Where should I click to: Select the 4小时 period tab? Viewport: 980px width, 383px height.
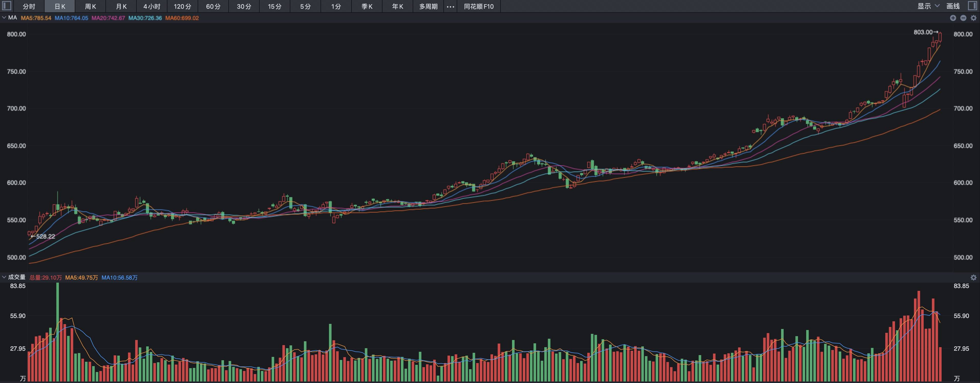[152, 6]
